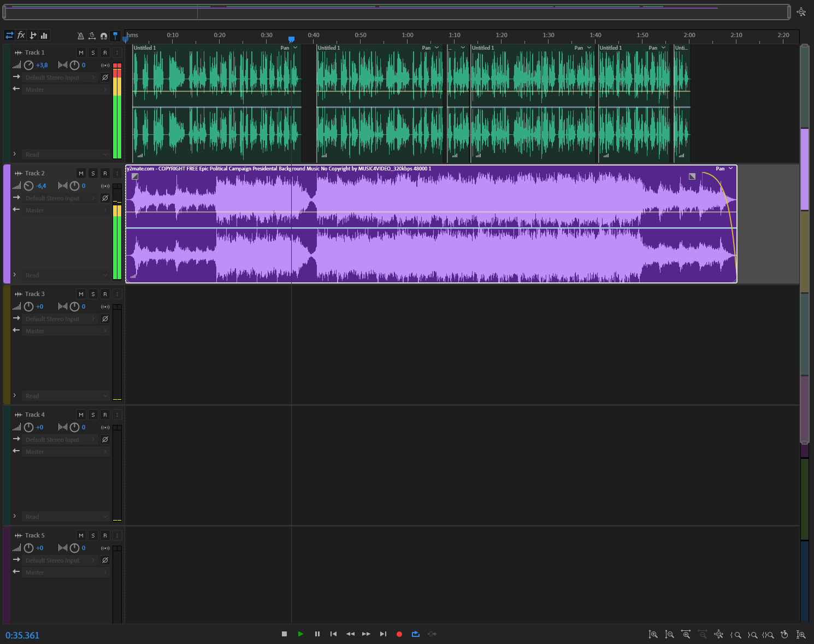Stop playback with the stop button
The image size is (814, 644).
(x=284, y=634)
